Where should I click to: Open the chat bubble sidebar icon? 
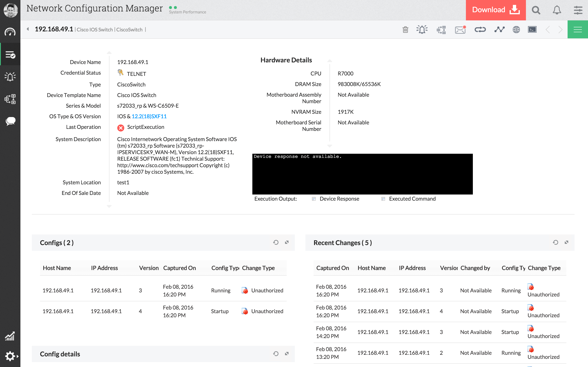pyautogui.click(x=10, y=121)
